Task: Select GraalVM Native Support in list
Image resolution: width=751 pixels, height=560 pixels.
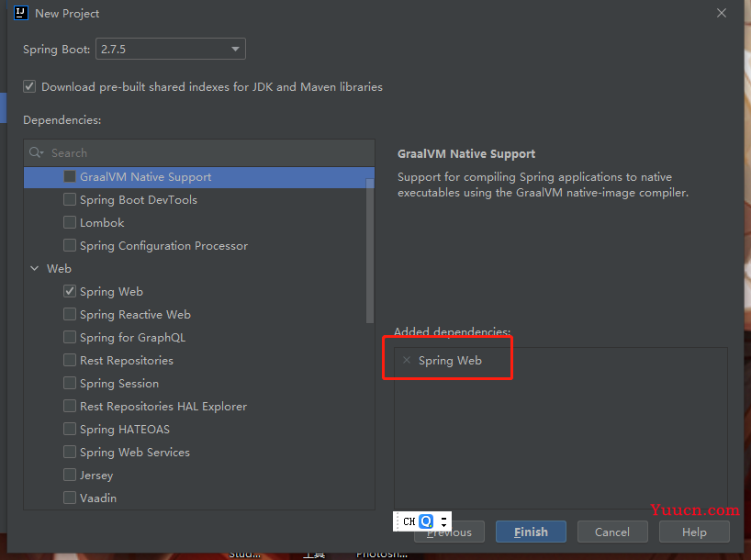Action: pos(145,176)
